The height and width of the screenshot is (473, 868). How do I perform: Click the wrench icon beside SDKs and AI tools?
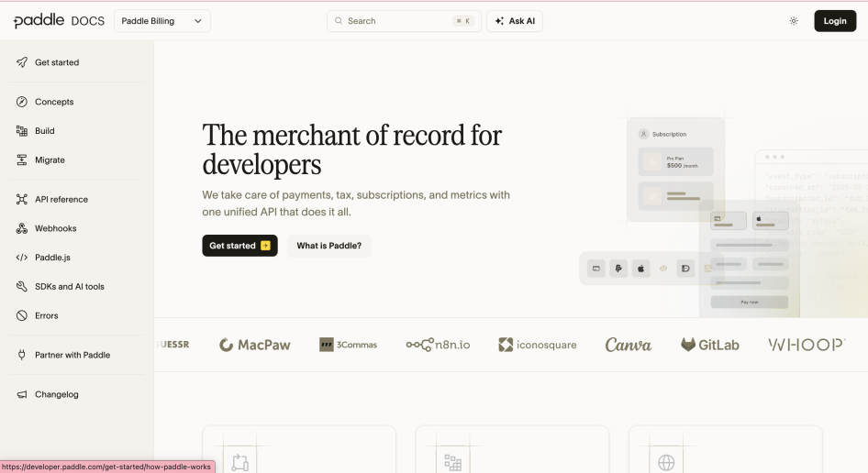(x=22, y=287)
